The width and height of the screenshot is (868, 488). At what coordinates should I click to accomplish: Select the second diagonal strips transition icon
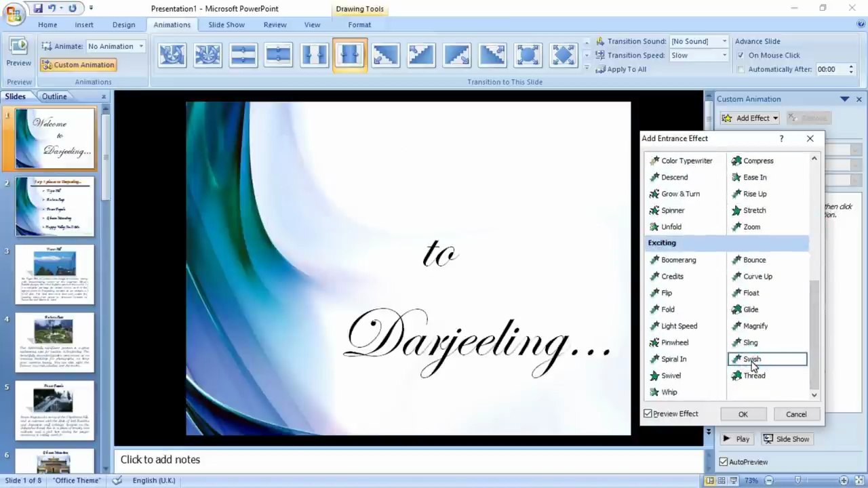[x=421, y=55]
